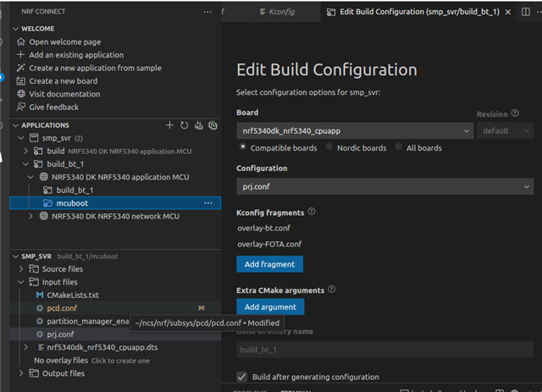Click the CMakeLists.txt file icon
542x392 pixels.
40,295
